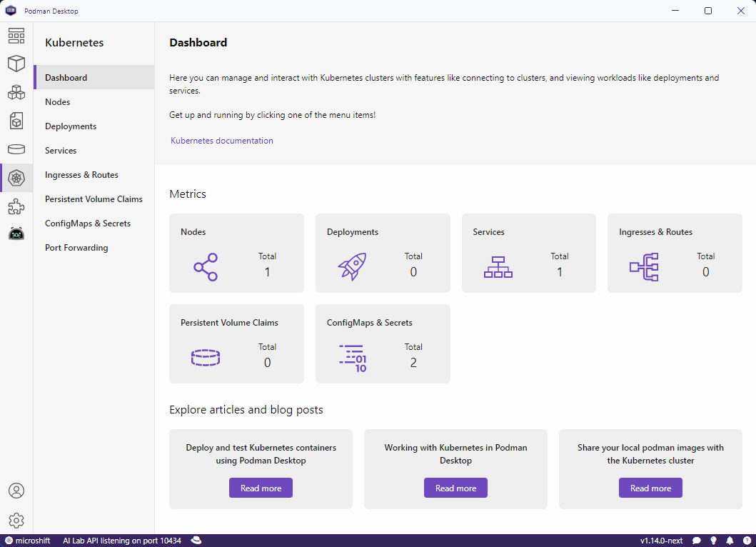Click the Images sidebar icon
Viewport: 756px width, 547px height.
pos(16,121)
